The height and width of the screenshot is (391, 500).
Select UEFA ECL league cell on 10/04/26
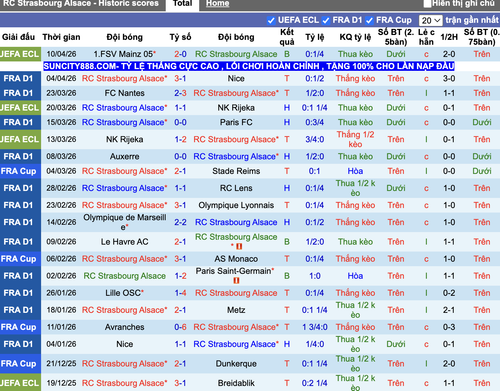click(20, 54)
